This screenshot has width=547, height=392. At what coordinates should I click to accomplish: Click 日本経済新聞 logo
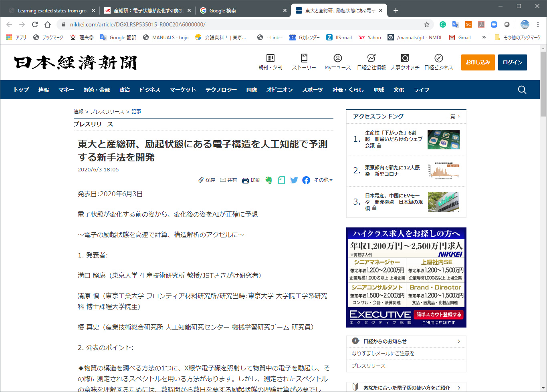click(x=76, y=63)
